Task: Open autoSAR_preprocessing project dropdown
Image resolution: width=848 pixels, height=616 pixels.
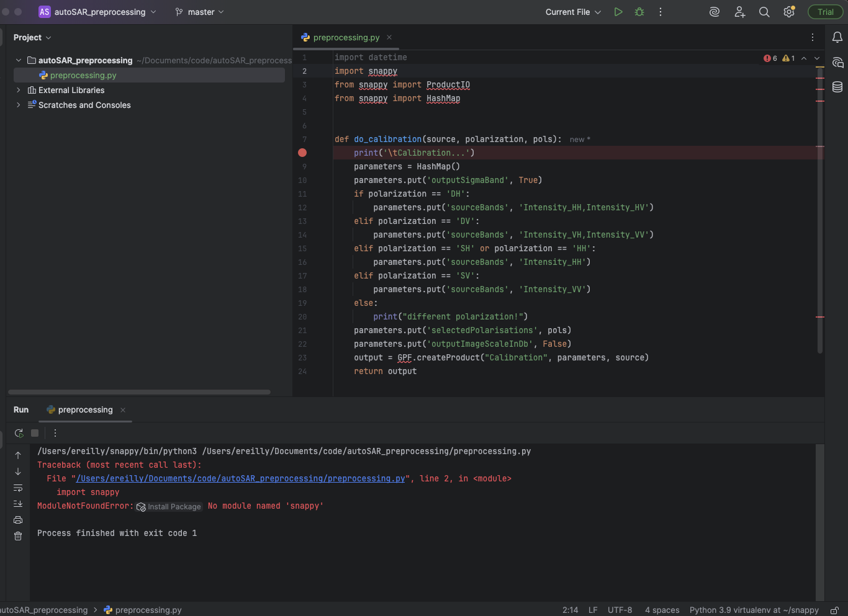Action: [97, 12]
